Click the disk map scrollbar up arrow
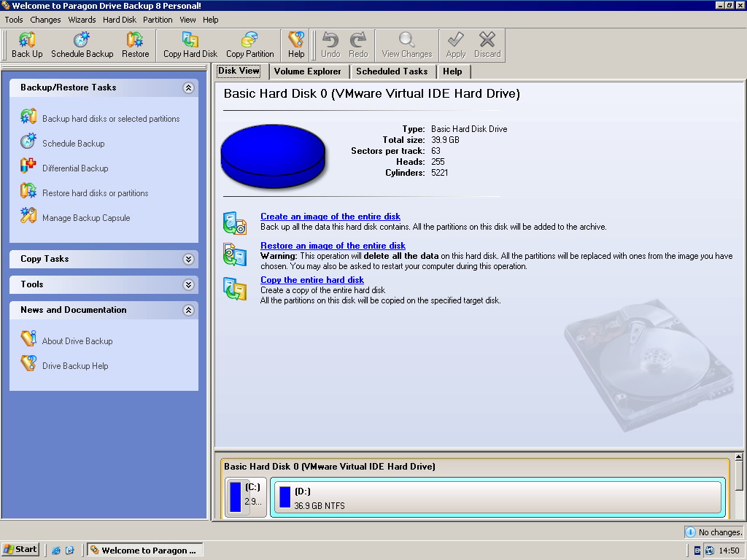Image resolution: width=747 pixels, height=560 pixels. click(x=739, y=457)
